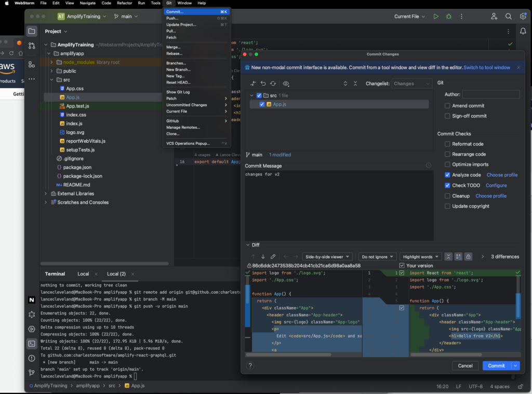This screenshot has width=532, height=394.
Task: Open the Side-by-side viewer dropdown
Action: tap(327, 256)
